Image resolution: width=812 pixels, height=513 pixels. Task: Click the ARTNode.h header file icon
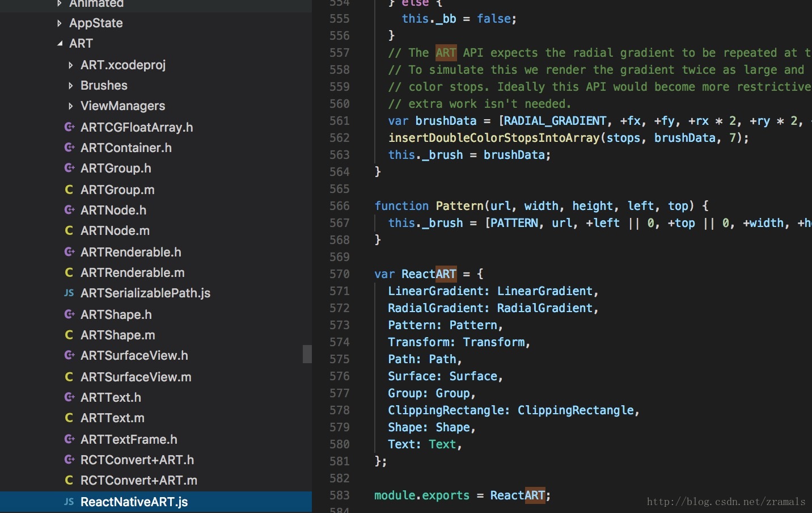[x=69, y=210]
